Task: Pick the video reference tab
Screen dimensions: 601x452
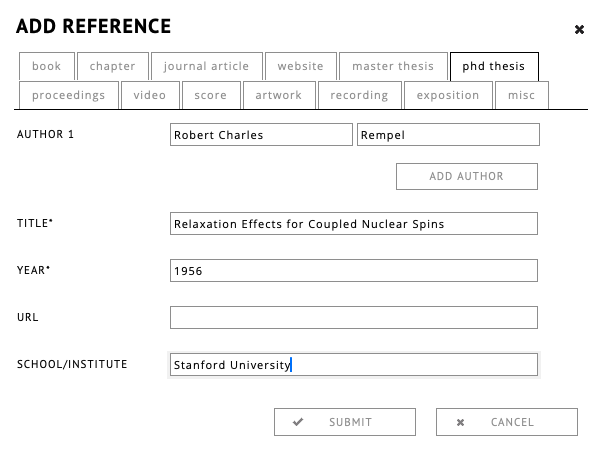Action: [x=150, y=95]
